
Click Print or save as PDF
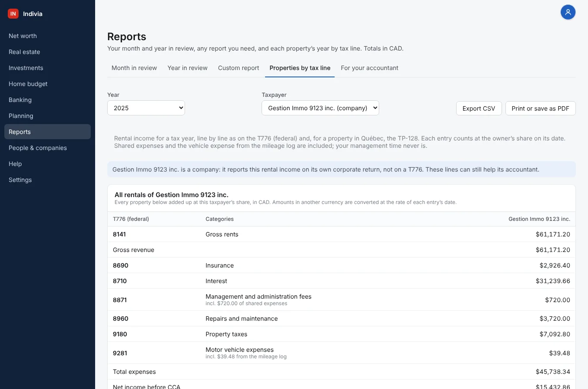[x=540, y=108]
